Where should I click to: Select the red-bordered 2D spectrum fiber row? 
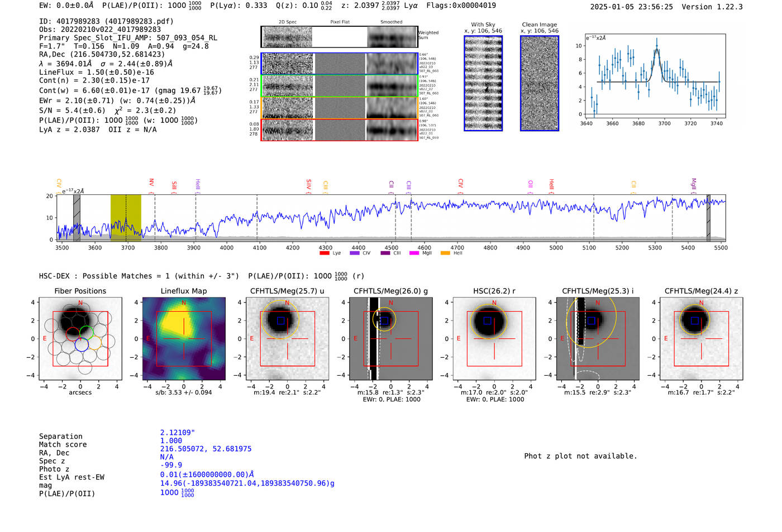(x=340, y=130)
